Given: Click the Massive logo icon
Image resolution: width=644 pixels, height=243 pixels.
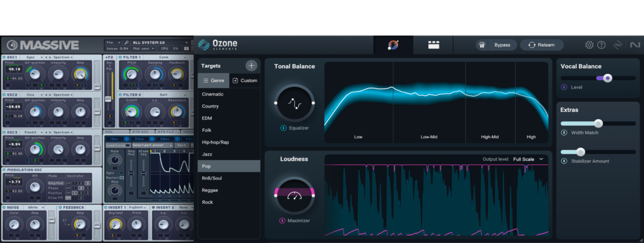Looking at the screenshot, I should tap(12, 45).
